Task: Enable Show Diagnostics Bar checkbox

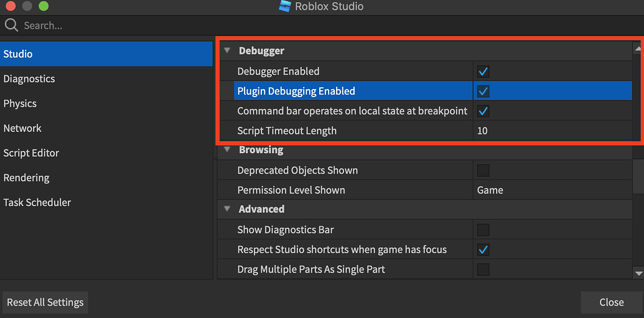Action: 483,229
